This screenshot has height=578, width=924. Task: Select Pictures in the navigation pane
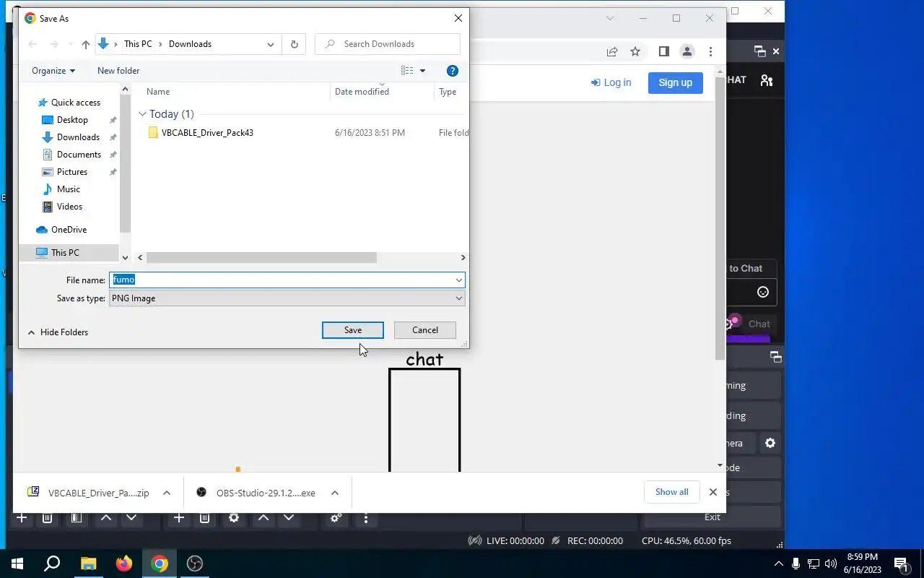(x=72, y=172)
